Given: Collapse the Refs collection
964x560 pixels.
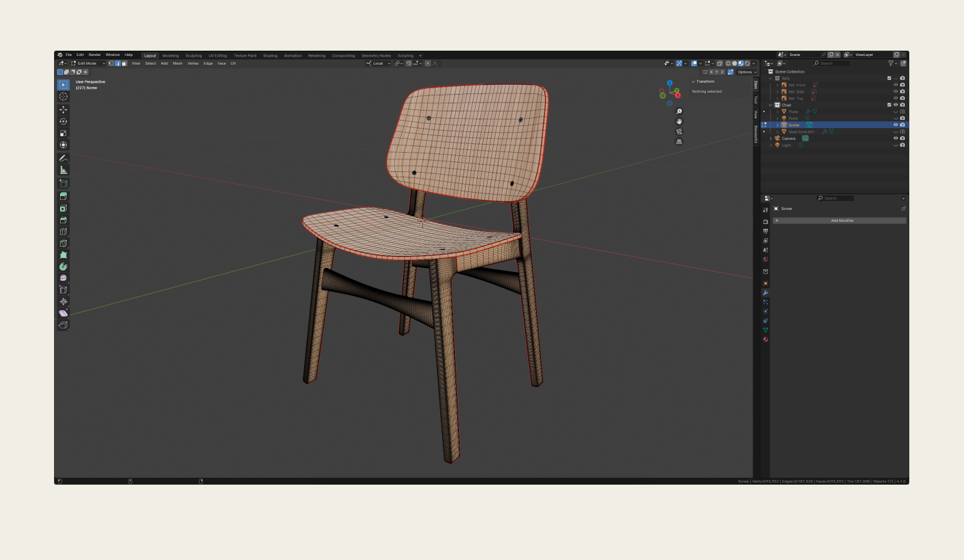Looking at the screenshot, I should click(x=771, y=78).
